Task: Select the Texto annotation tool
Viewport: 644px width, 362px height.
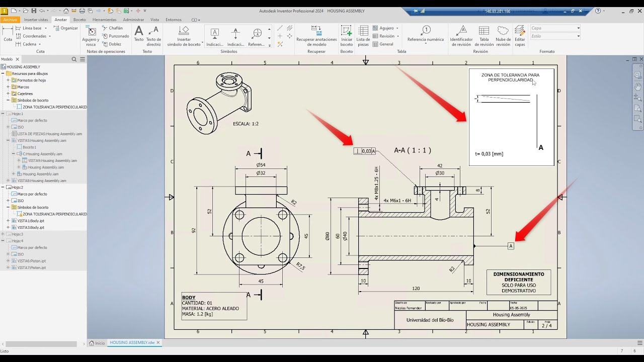Action: [138, 35]
